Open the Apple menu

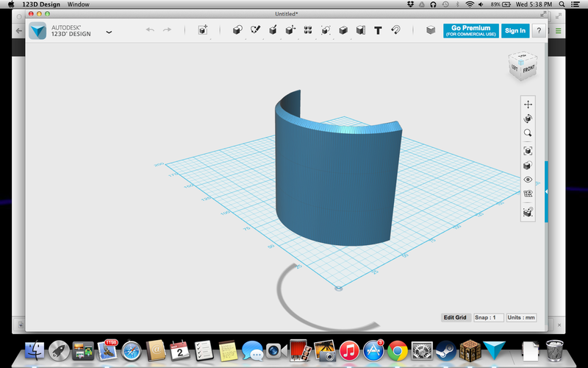click(11, 4)
